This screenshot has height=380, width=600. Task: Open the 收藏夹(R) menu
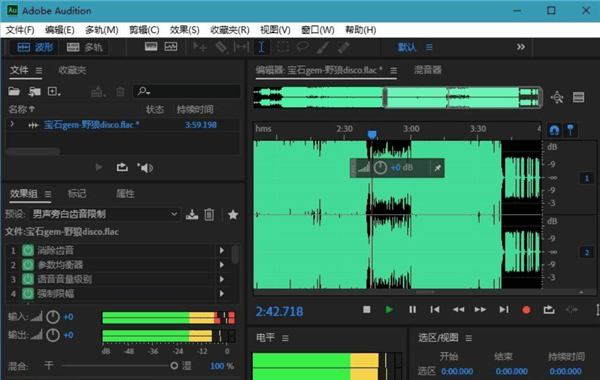pos(230,30)
